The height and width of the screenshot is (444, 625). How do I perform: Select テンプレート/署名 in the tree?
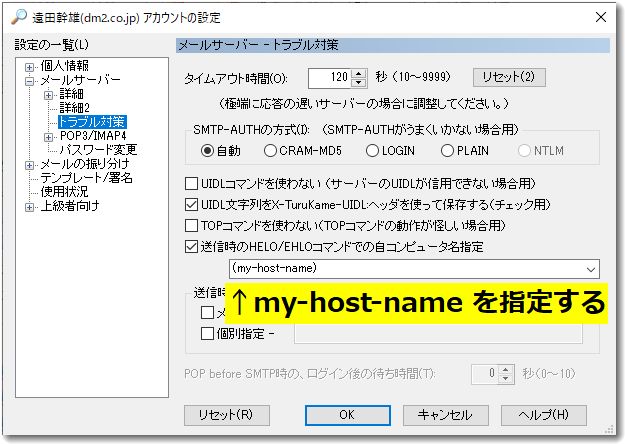click(x=86, y=178)
